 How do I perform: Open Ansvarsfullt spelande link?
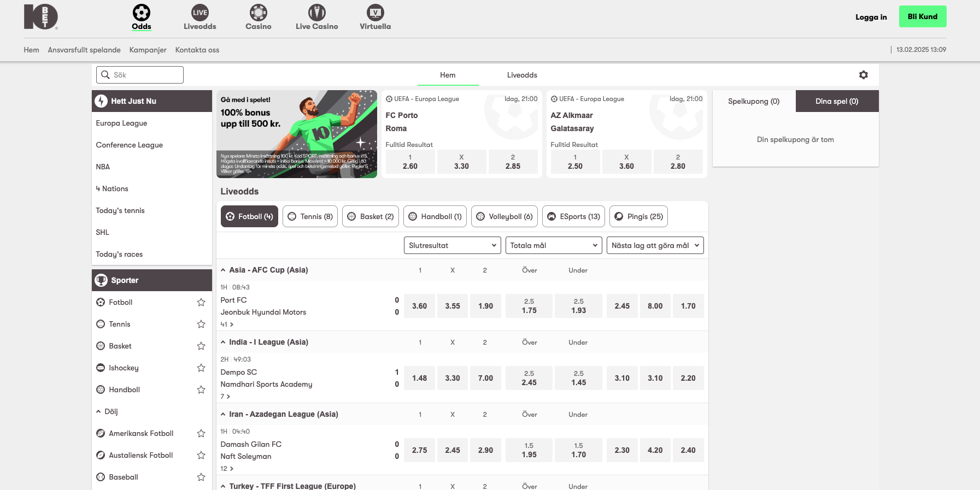click(84, 50)
